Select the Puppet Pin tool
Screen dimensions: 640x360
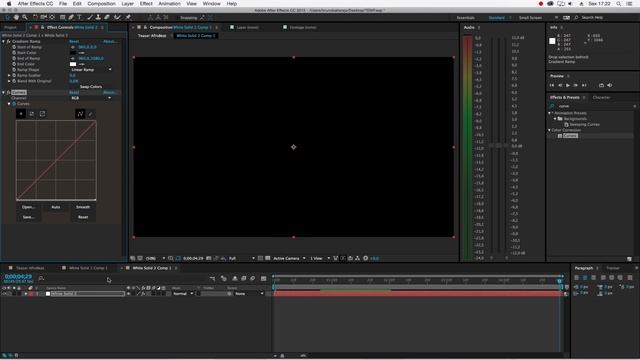[x=128, y=18]
